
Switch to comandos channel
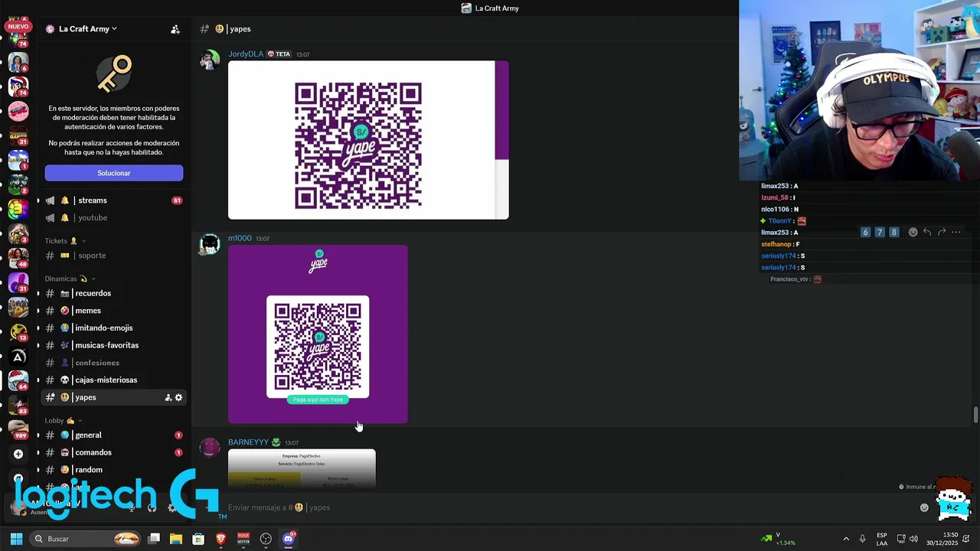[113, 452]
